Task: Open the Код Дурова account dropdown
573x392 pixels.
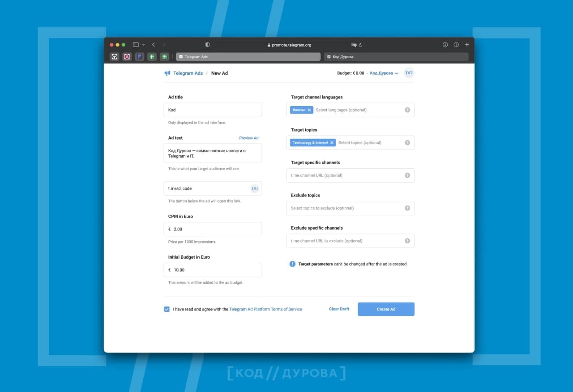Action: (x=384, y=73)
